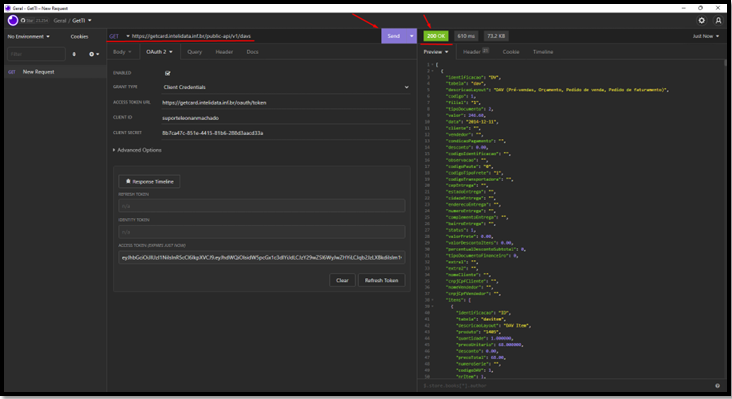Switch to the response Cookie tab

pos(511,52)
